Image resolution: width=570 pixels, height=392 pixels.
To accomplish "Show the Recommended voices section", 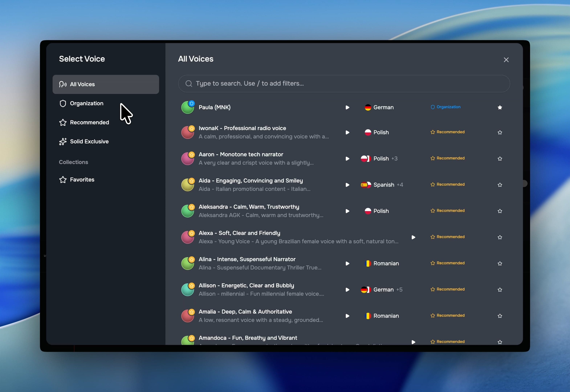I will 106,122.
